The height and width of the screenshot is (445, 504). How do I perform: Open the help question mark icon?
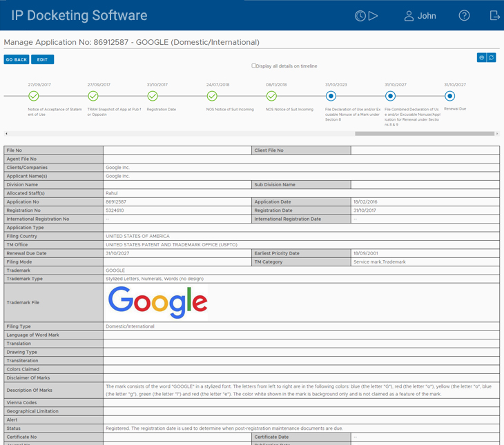[x=464, y=16]
